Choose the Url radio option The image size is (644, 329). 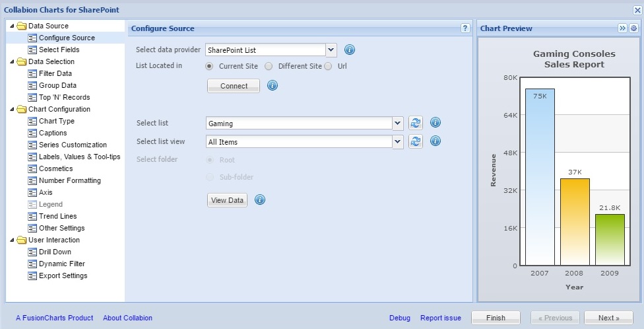point(328,66)
